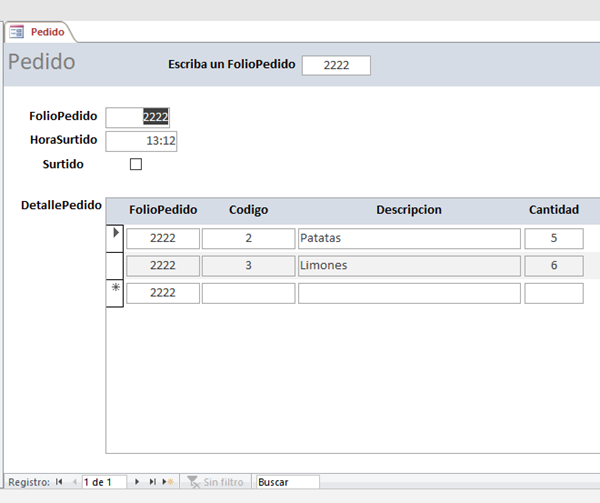Select the new row asterisk selector
The height and width of the screenshot is (503, 600).
115,292
